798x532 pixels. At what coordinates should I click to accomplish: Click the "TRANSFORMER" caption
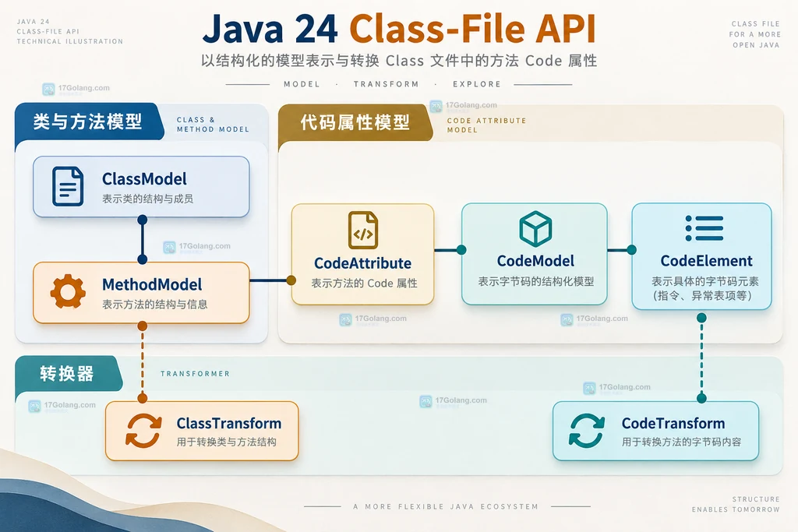(x=195, y=374)
